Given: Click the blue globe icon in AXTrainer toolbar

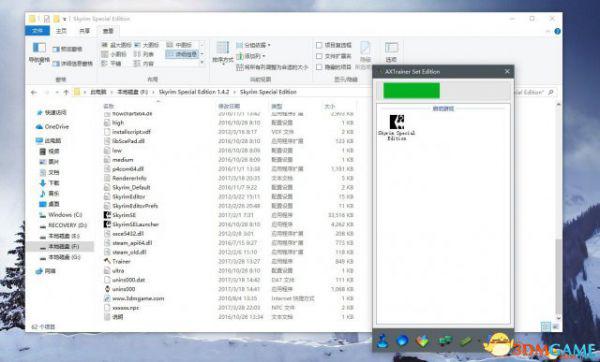Looking at the screenshot, I should pos(402,341).
